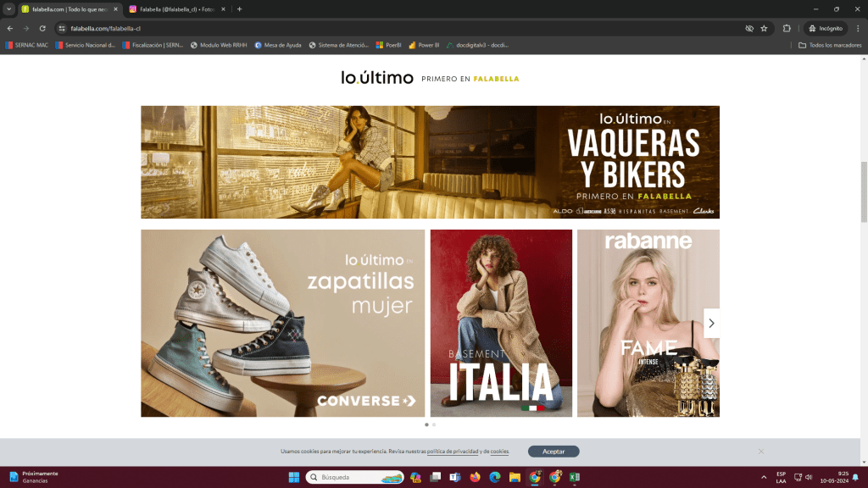Viewport: 868px width, 488px height.
Task: Select the second carousel page dot
Action: click(x=434, y=425)
